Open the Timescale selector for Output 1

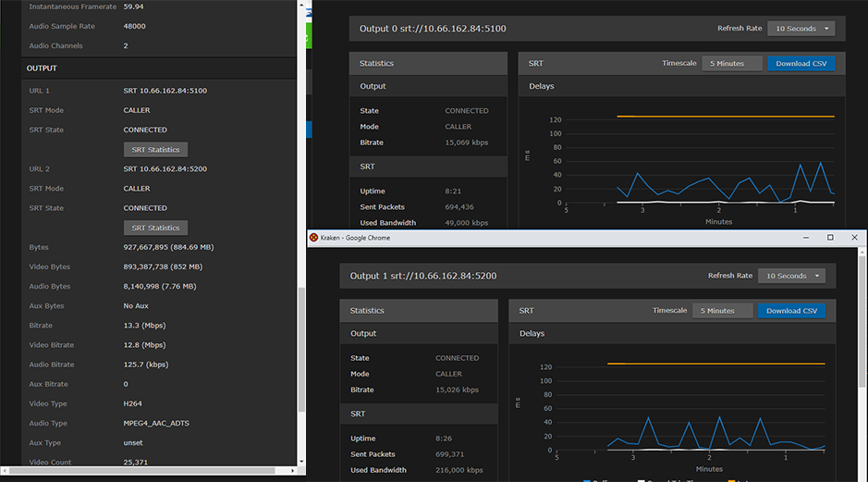(722, 311)
